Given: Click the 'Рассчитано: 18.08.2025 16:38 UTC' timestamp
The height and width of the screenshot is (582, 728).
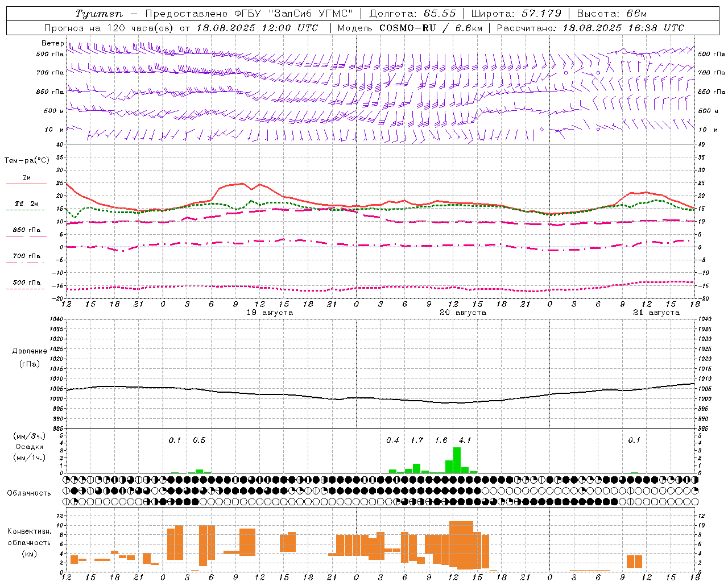Looking at the screenshot, I should click(590, 28).
